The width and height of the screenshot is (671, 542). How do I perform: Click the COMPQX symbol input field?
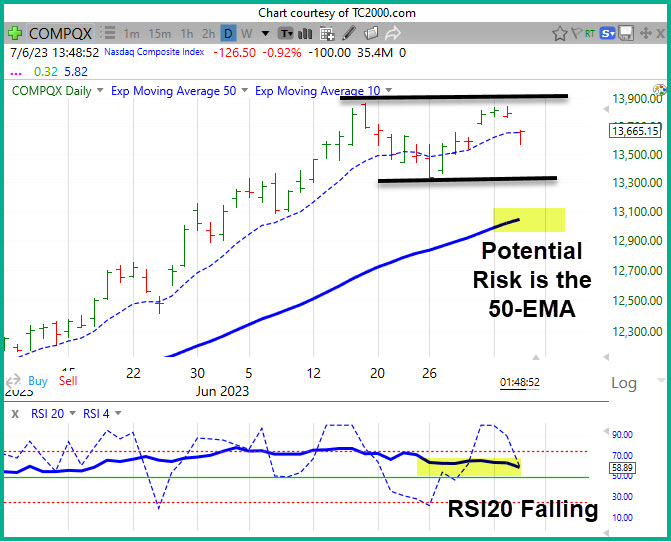[x=60, y=33]
